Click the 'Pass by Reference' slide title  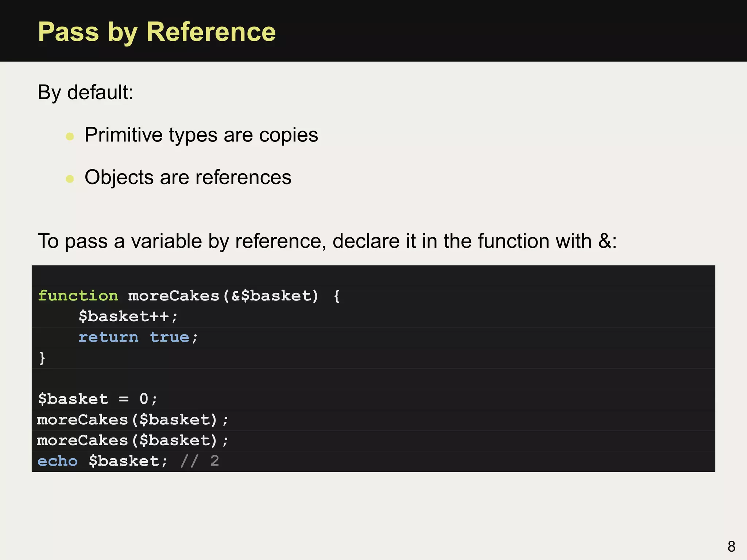pyautogui.click(x=157, y=32)
